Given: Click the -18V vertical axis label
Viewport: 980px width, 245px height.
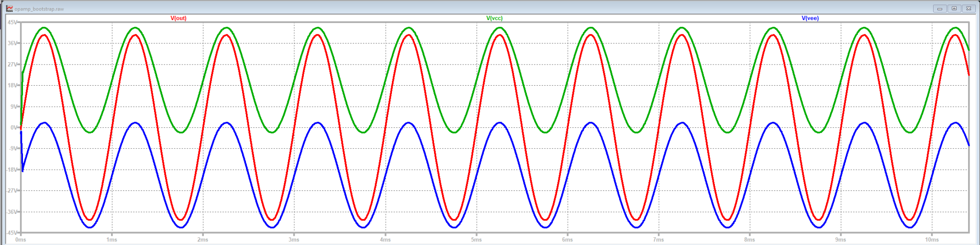Looking at the screenshot, I should click(11, 169).
